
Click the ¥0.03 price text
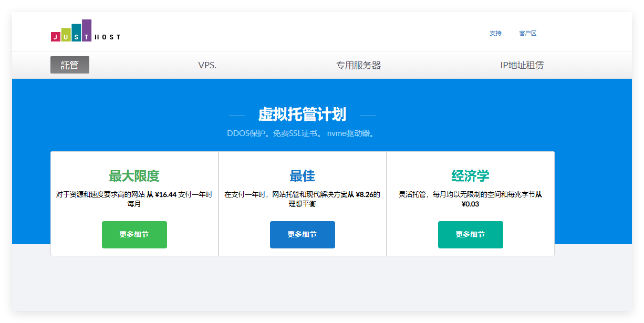[x=470, y=204]
